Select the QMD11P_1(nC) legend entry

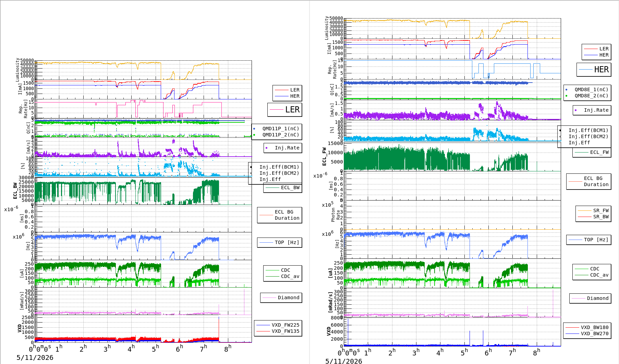click(x=281, y=129)
